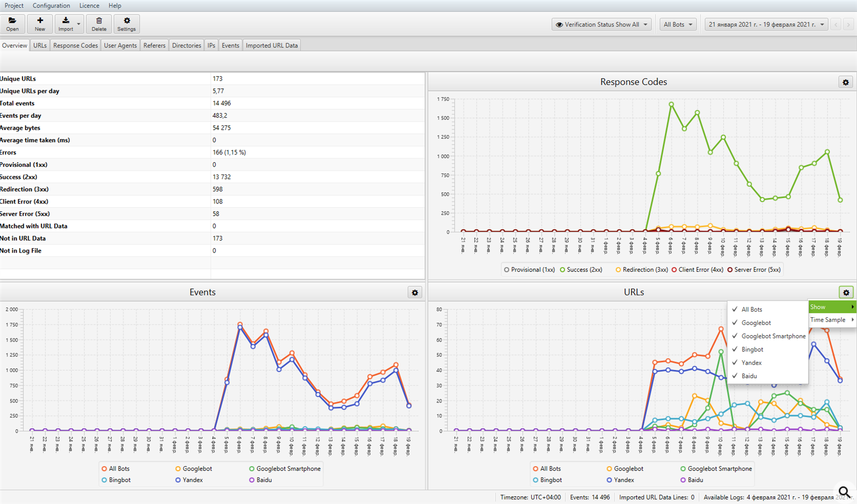
Task: Open Response Codes chart gear settings
Action: tap(846, 82)
